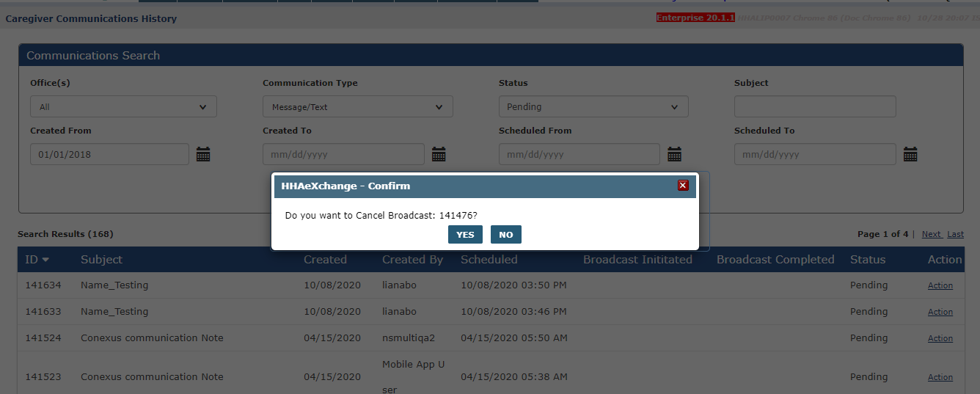
Task: Go to the Next results page
Action: (931, 234)
